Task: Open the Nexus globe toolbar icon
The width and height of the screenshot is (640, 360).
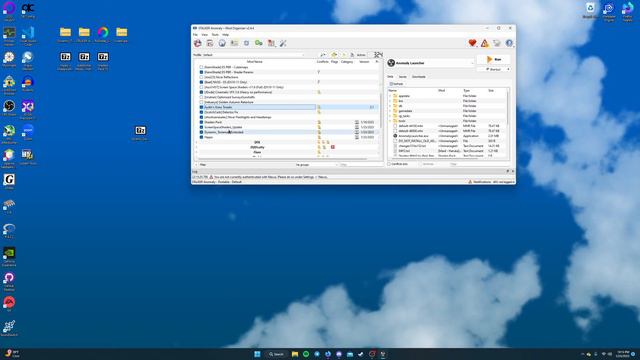Action: tap(222, 43)
